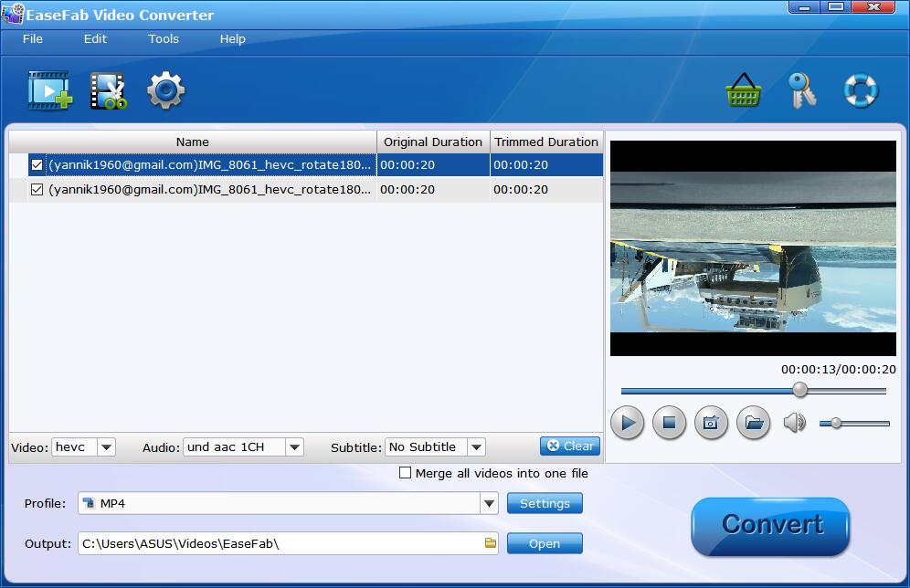Expand the Subtitle No Subtitle dropdown
Image resolution: width=910 pixels, height=588 pixels.
pos(476,447)
